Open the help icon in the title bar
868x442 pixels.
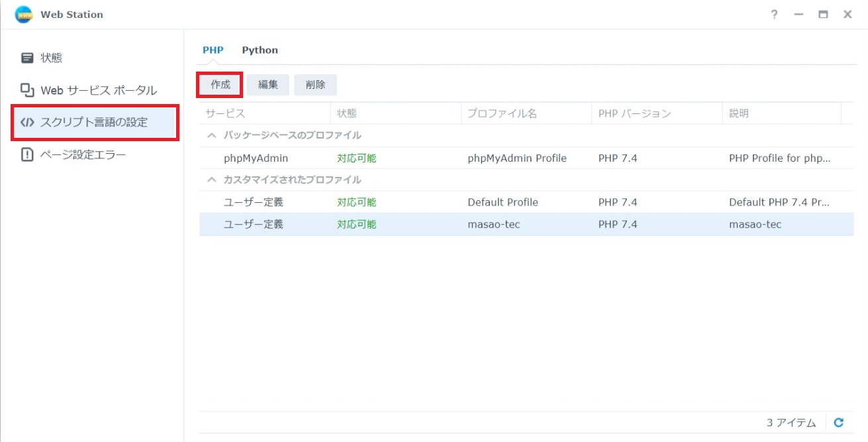(773, 14)
